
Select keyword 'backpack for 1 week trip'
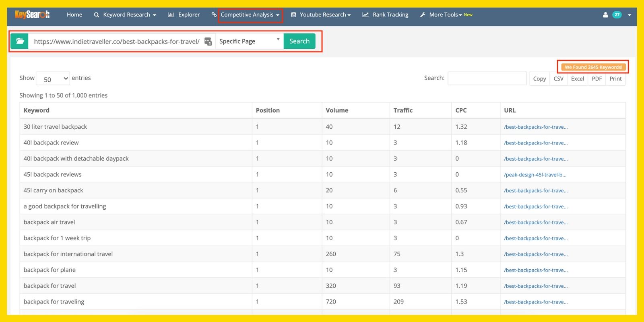(x=57, y=238)
